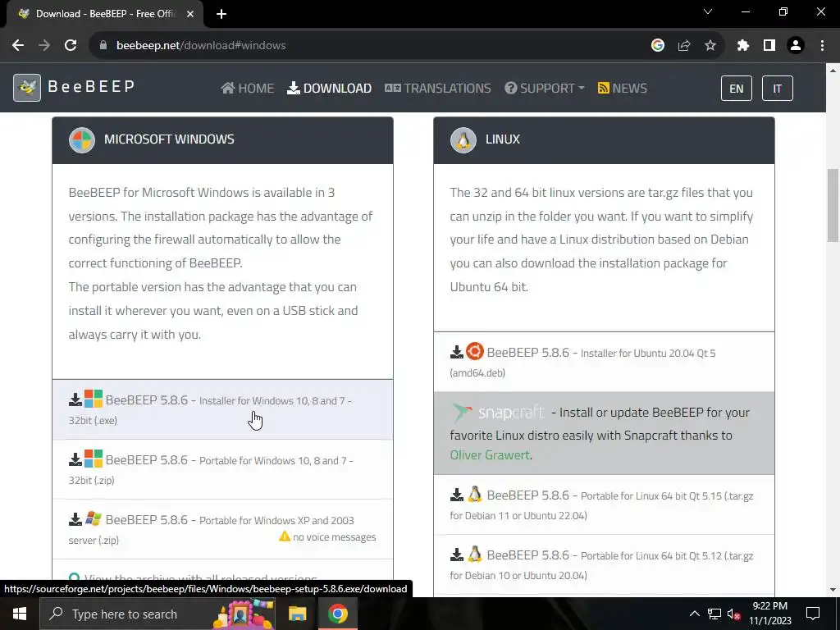This screenshot has height=630, width=840.
Task: Download BeeBEEP 5.8.6 Installer for Windows 32bit exe
Action: coord(222,410)
